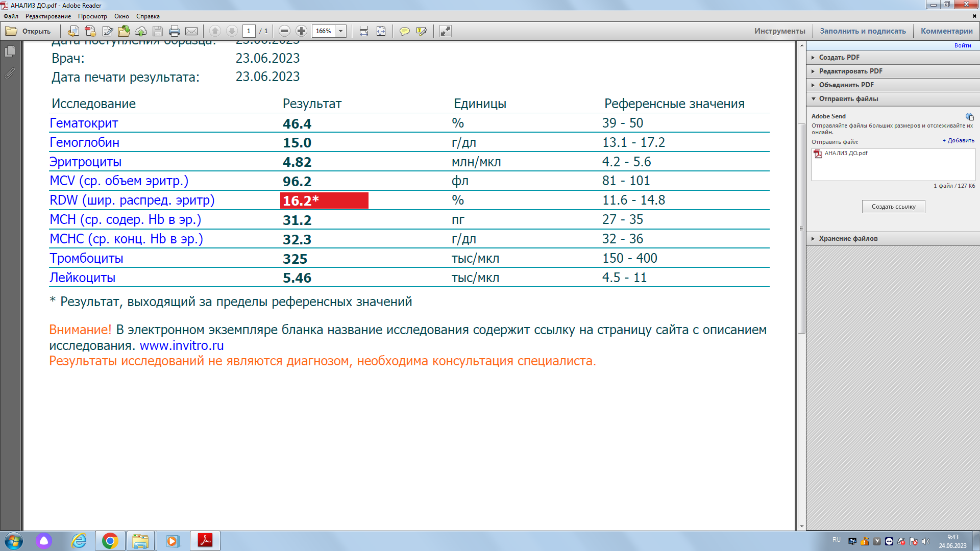
Task: Expand the Редактировать PDF section
Action: (x=850, y=71)
